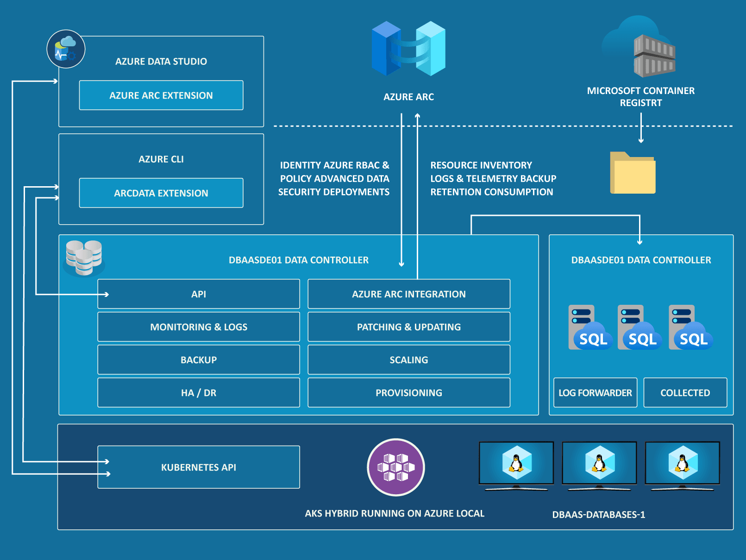Click the Resource Inventory Logs & Telemetry text
This screenshot has width=746, height=560.
click(493, 179)
